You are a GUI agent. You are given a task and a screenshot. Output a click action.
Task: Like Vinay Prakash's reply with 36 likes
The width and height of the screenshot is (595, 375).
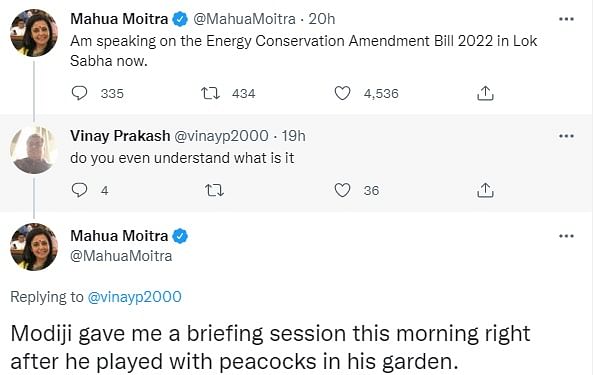point(342,190)
